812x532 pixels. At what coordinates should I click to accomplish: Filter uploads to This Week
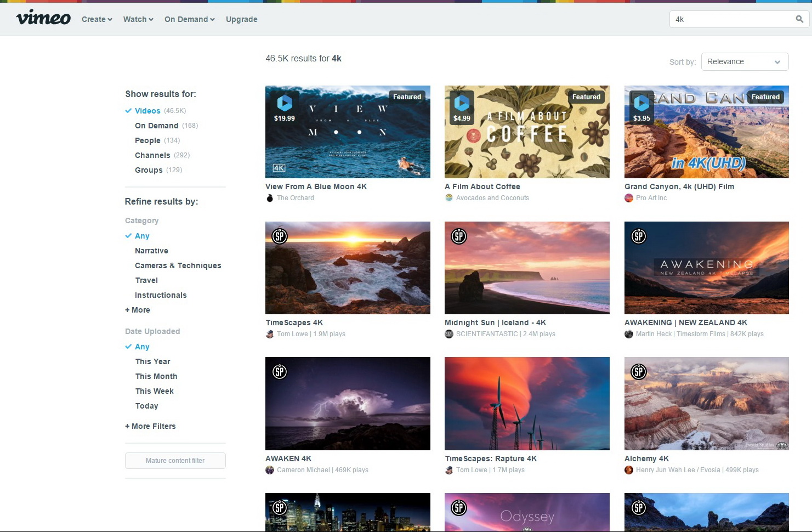155,391
